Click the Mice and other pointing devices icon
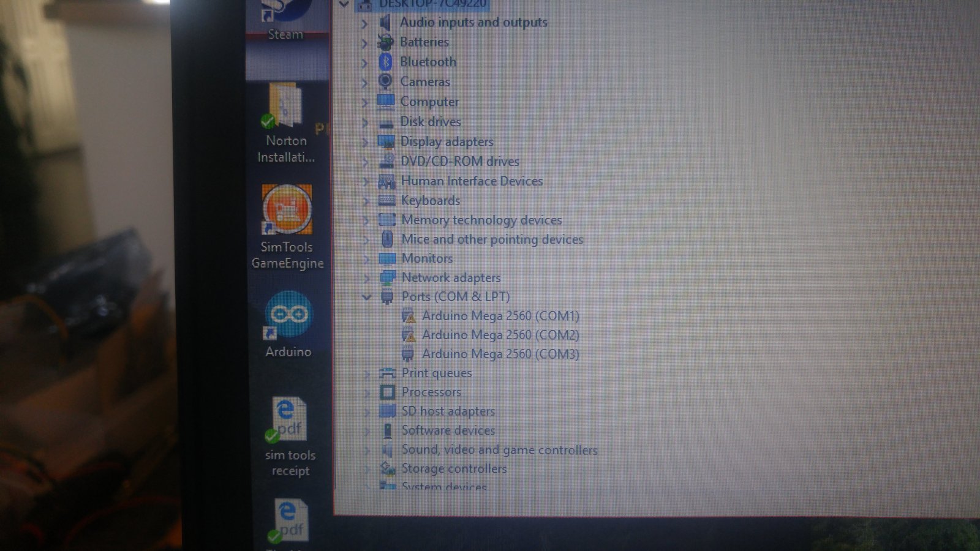 [x=387, y=239]
